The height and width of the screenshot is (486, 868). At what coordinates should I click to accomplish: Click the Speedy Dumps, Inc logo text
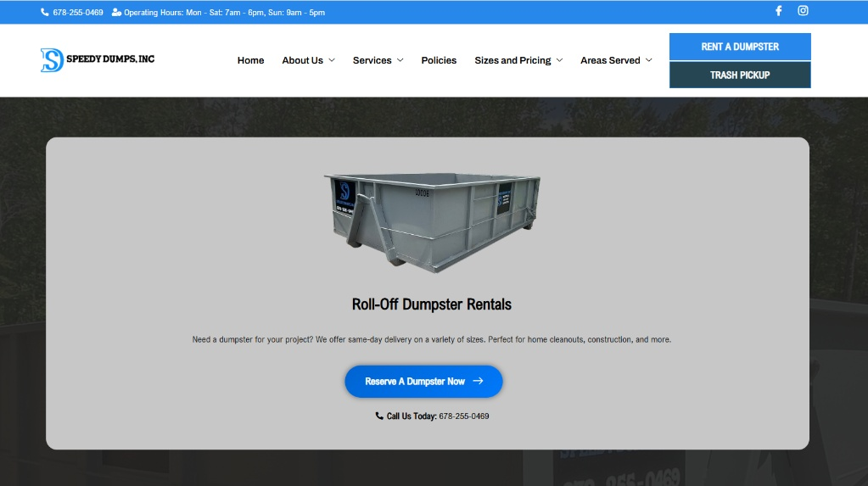click(x=110, y=59)
